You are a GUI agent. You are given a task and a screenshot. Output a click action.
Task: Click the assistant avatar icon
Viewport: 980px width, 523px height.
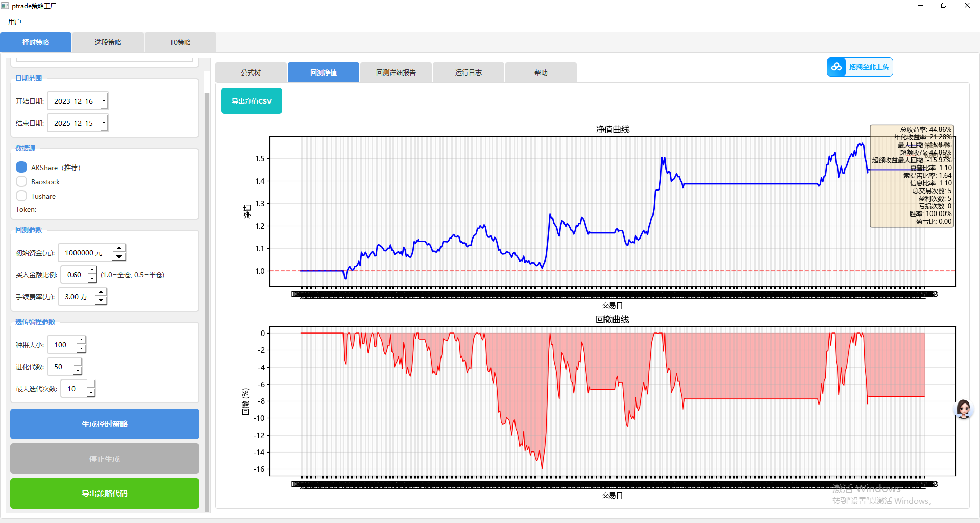point(963,409)
